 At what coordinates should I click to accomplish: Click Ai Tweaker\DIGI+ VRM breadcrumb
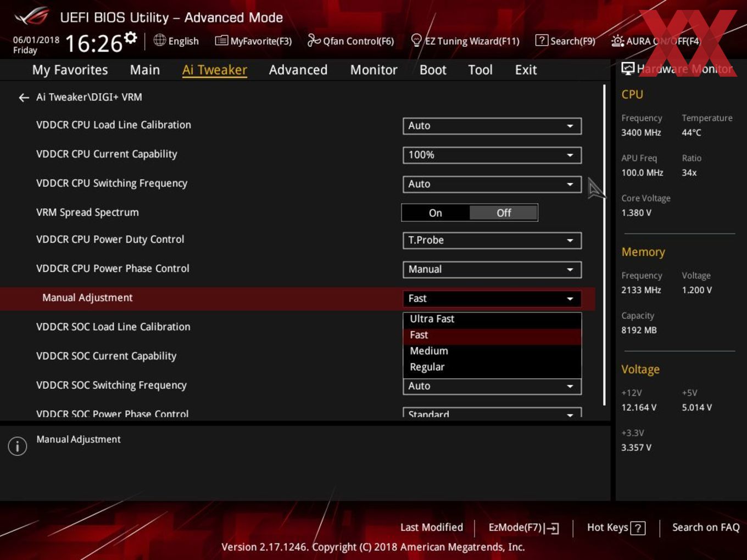click(89, 97)
